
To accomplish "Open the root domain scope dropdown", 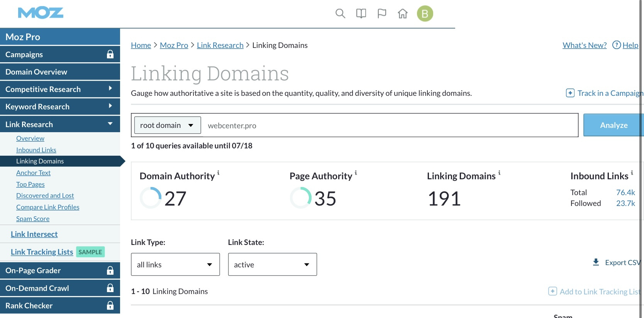I will tap(168, 125).
